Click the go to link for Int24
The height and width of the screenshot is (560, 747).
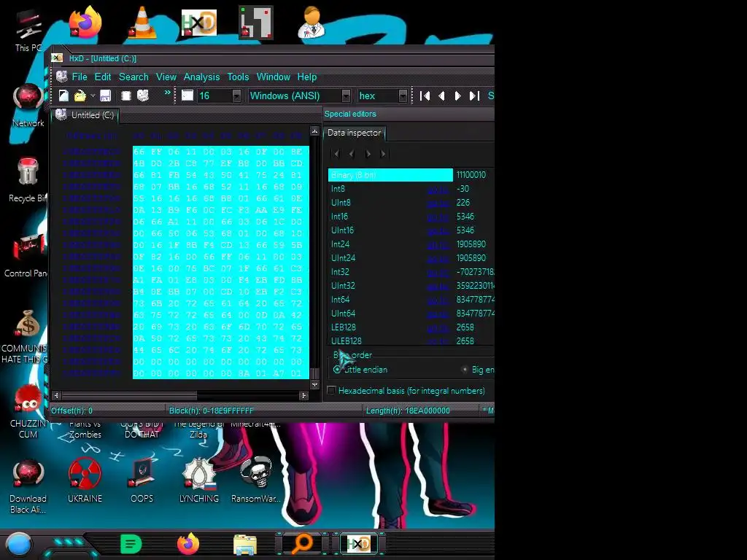(x=438, y=244)
